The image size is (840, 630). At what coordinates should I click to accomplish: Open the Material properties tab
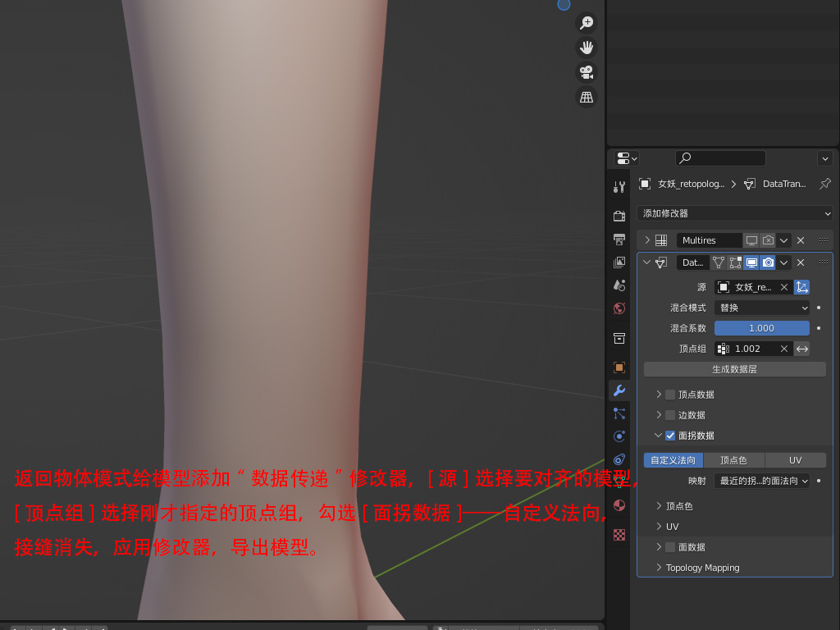[619, 505]
